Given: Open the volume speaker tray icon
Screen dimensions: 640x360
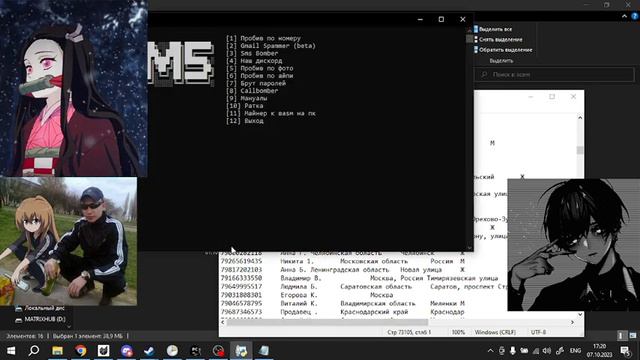Looking at the screenshot, I should click(547, 351).
